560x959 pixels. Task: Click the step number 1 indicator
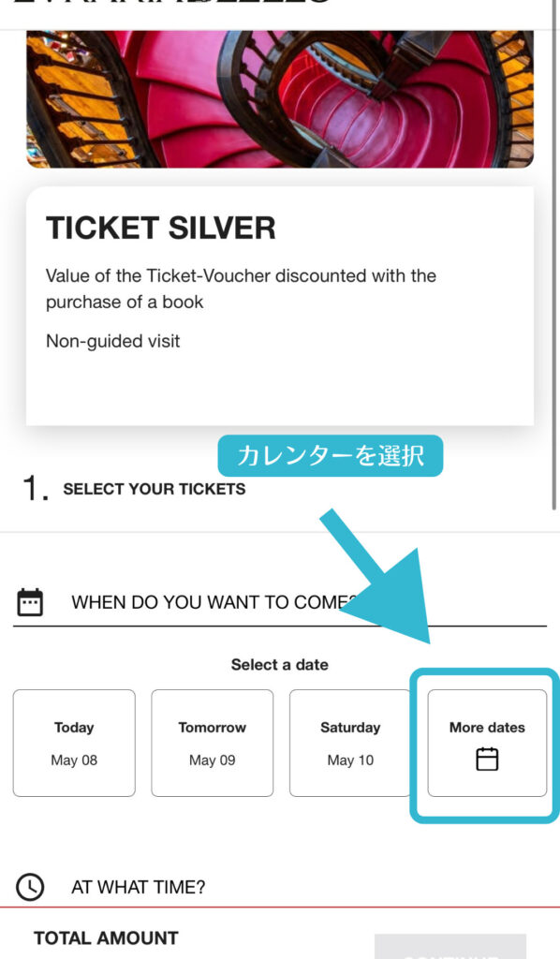point(35,489)
